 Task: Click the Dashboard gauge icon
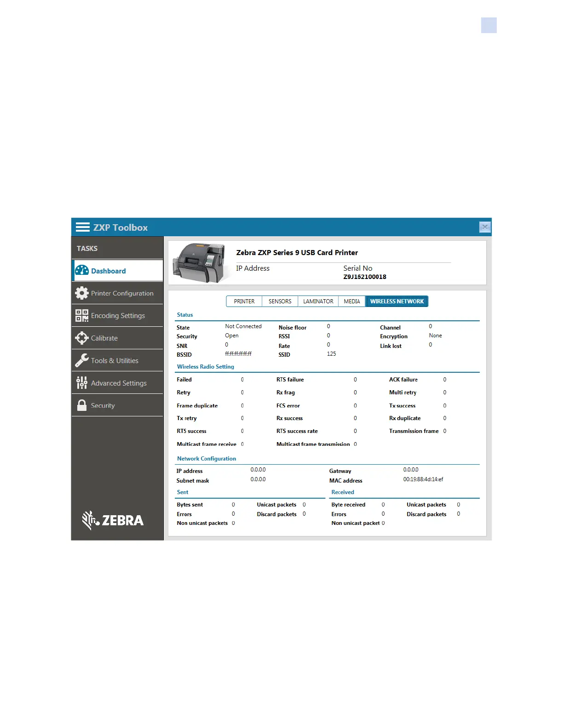coord(82,270)
